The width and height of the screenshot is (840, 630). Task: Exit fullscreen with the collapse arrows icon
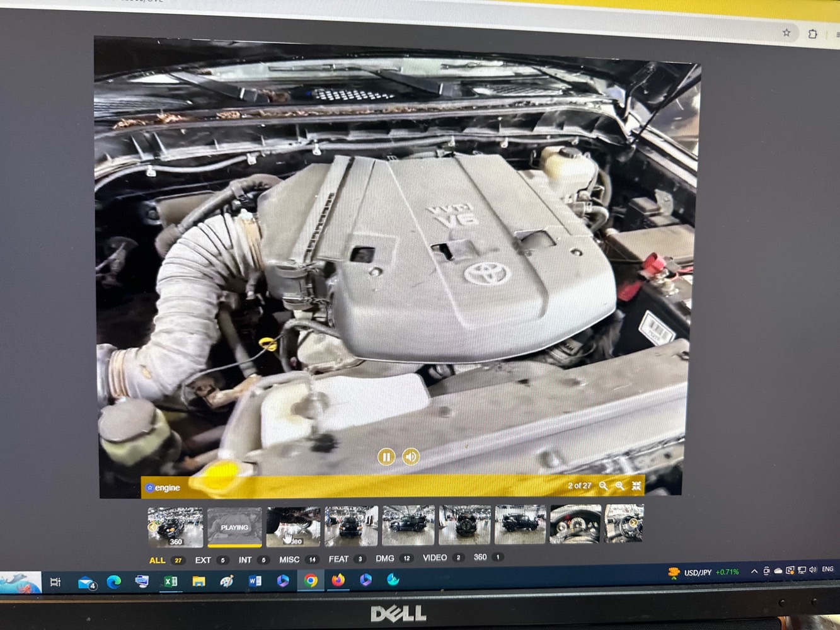tap(636, 486)
